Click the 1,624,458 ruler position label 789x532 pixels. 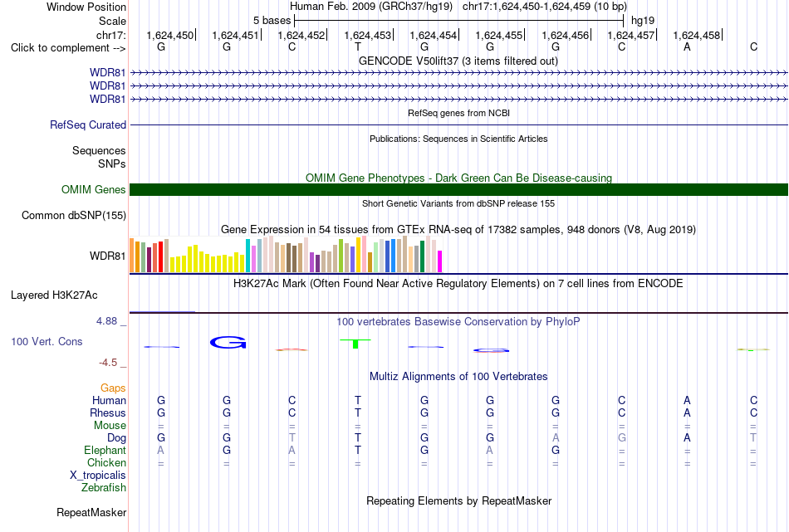pyautogui.click(x=697, y=35)
